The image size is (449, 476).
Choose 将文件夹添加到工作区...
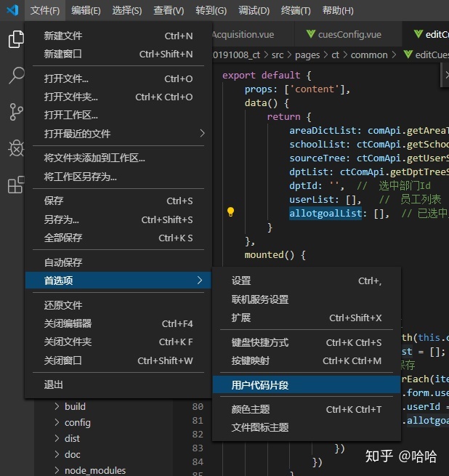[118, 158]
